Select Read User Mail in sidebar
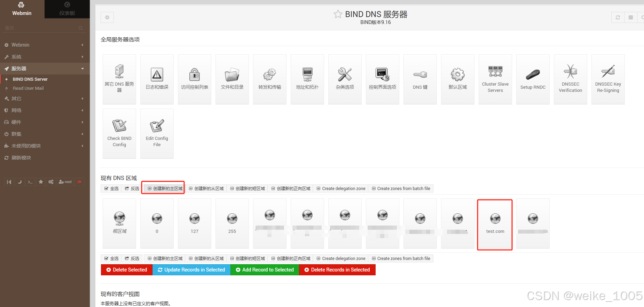 pos(28,88)
